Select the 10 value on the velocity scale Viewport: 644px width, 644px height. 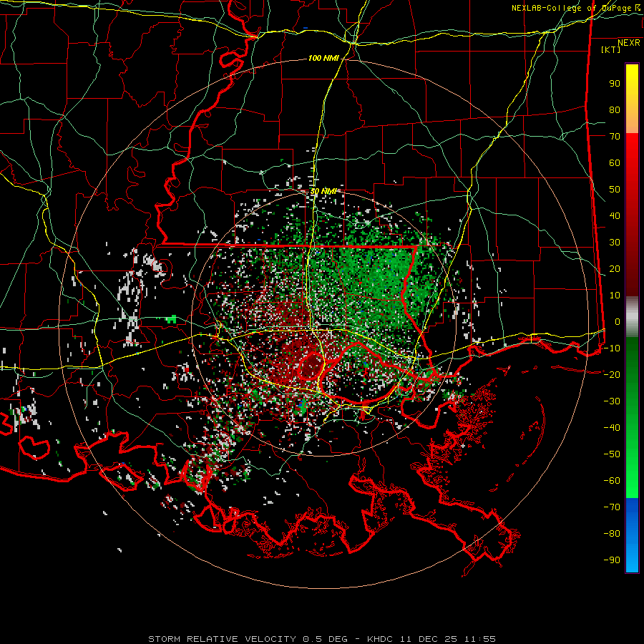(x=615, y=296)
